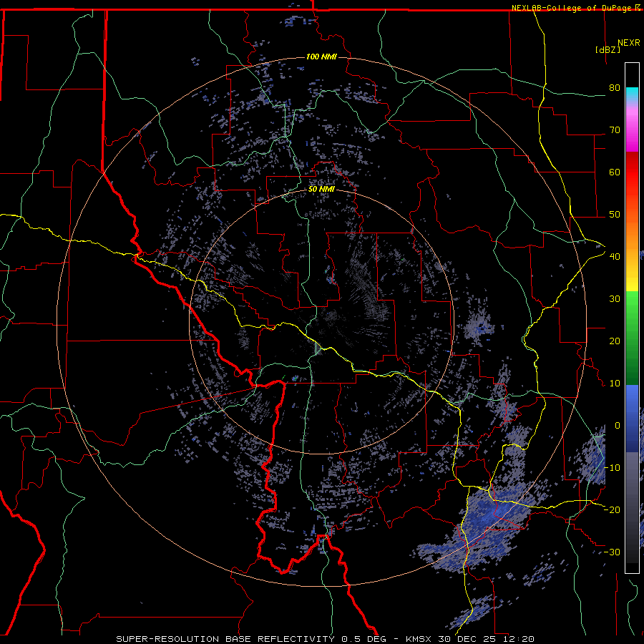This screenshot has width=644, height=644.
Task: Click the -10 value on the dBZ scale
Action: [x=612, y=468]
